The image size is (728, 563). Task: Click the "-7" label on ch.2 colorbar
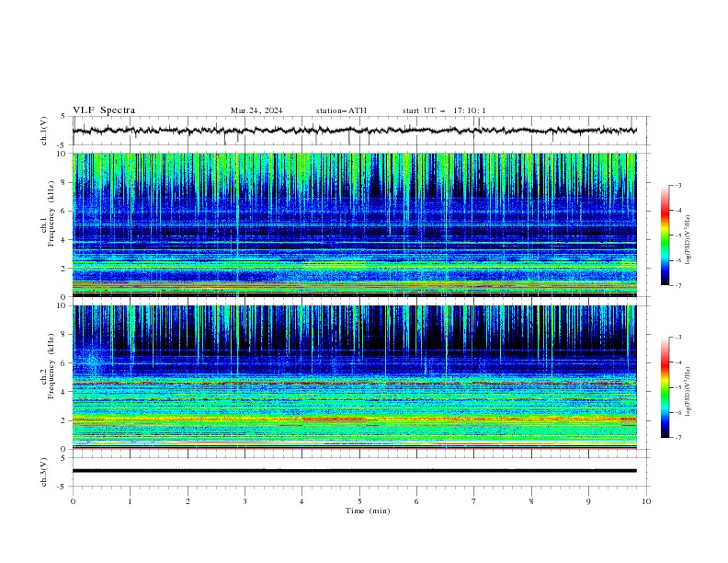click(x=678, y=438)
